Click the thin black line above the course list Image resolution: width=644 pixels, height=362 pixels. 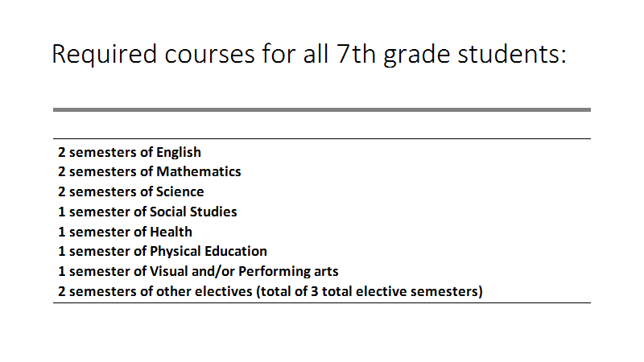(322, 138)
